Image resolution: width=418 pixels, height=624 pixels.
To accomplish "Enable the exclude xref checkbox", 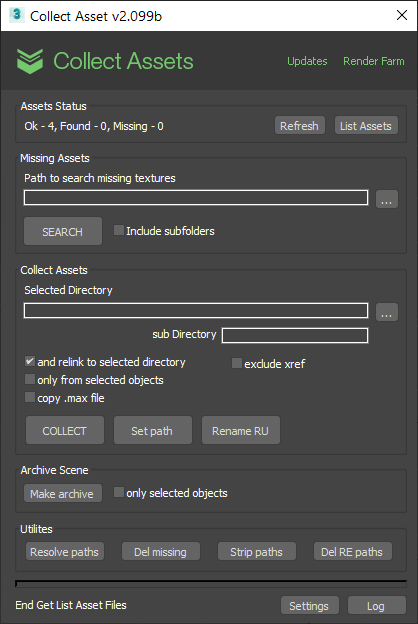I will pos(237,363).
